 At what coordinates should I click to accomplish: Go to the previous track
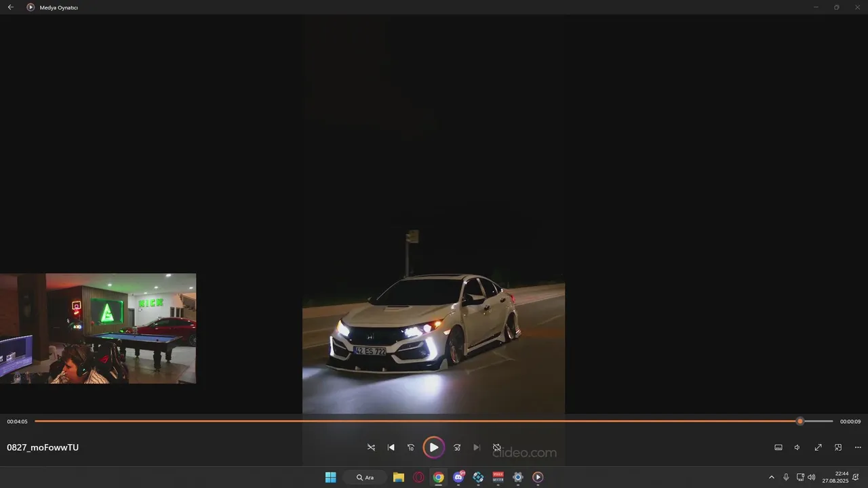(391, 447)
